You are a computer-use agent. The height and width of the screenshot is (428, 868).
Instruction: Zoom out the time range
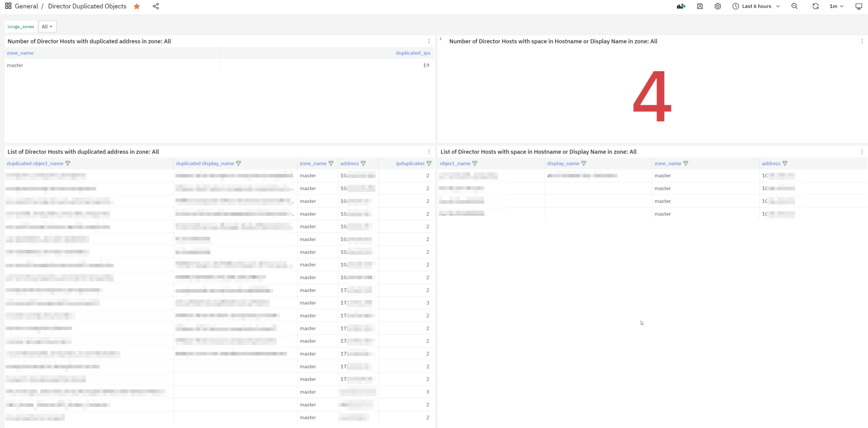(794, 6)
